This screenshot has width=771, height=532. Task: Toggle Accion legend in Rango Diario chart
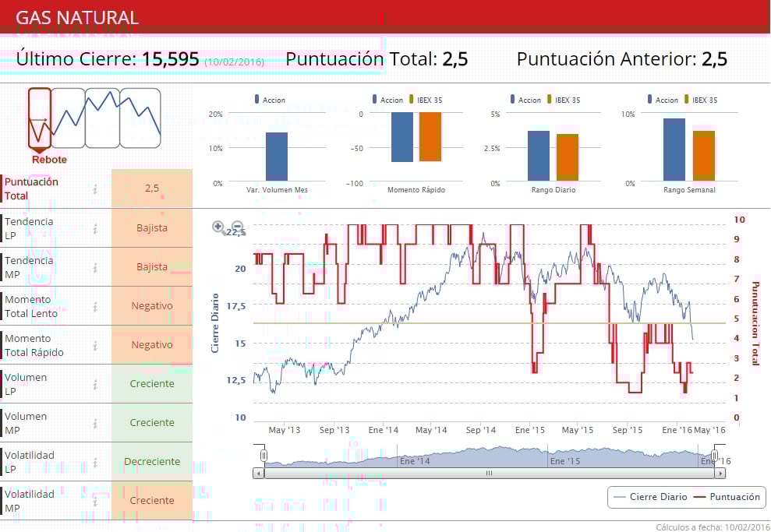(525, 100)
